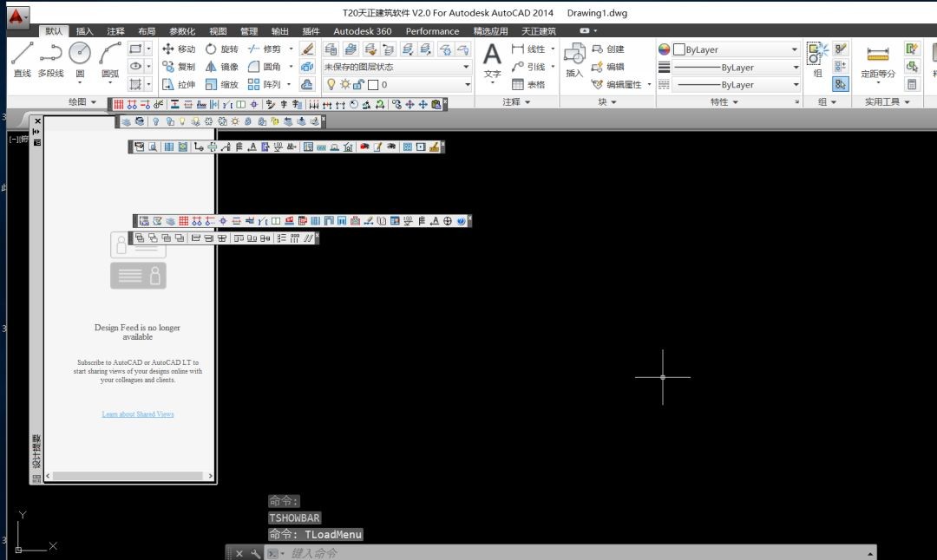This screenshot has width=937, height=560.
Task: Click the large 文字 (Text) A icon
Action: click(x=492, y=55)
